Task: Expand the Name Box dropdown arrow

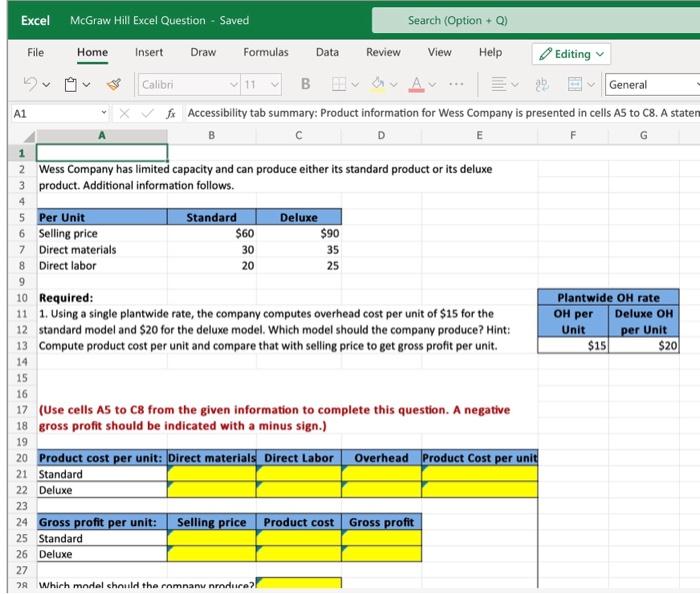Action: tap(104, 113)
